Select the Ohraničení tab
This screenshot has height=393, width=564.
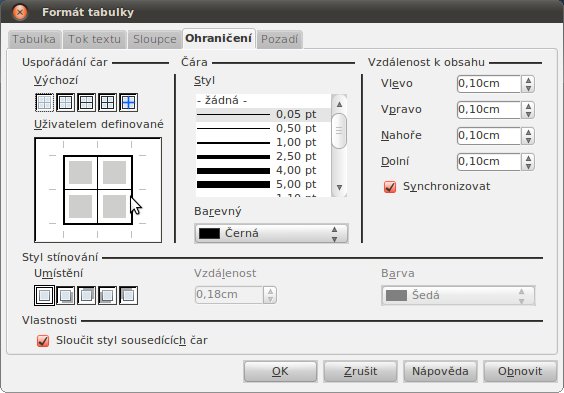pos(218,38)
